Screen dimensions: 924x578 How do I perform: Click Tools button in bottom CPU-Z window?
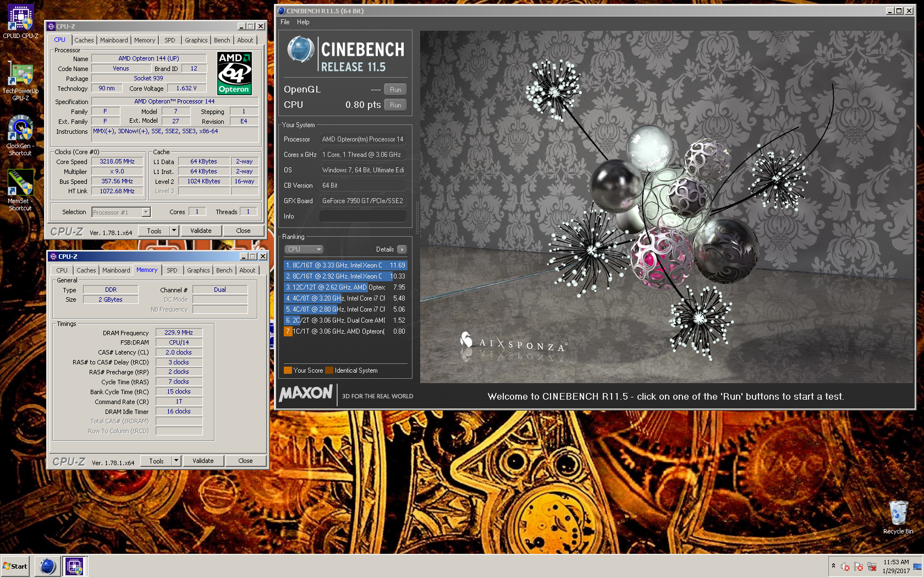[156, 461]
